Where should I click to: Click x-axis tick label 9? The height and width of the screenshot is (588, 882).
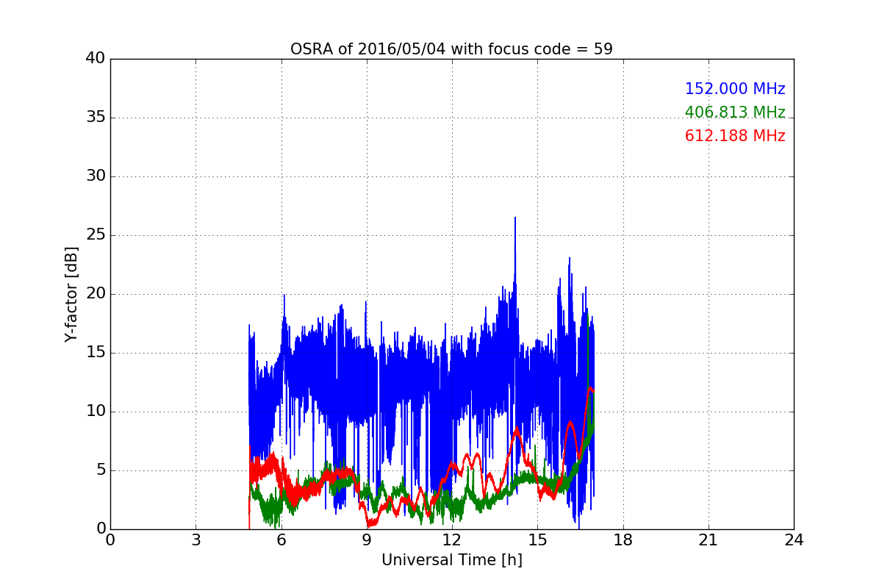coord(367,539)
